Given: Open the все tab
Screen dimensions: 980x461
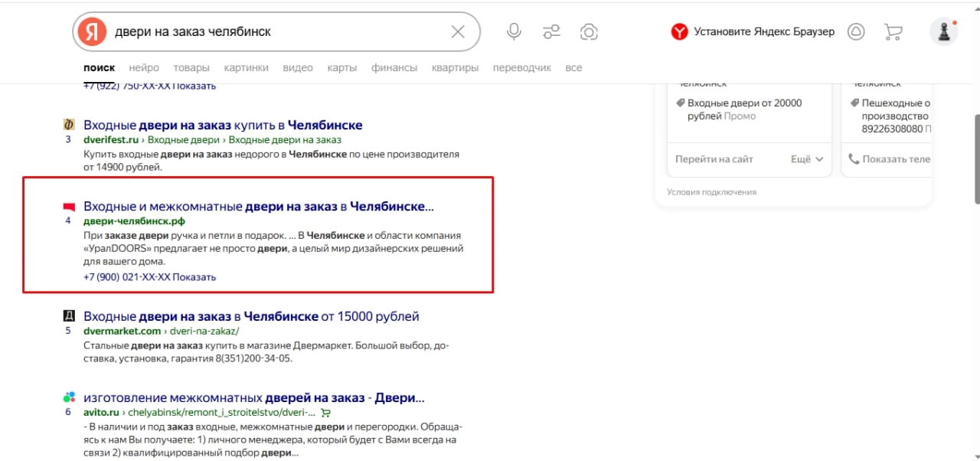Looking at the screenshot, I should [x=573, y=67].
